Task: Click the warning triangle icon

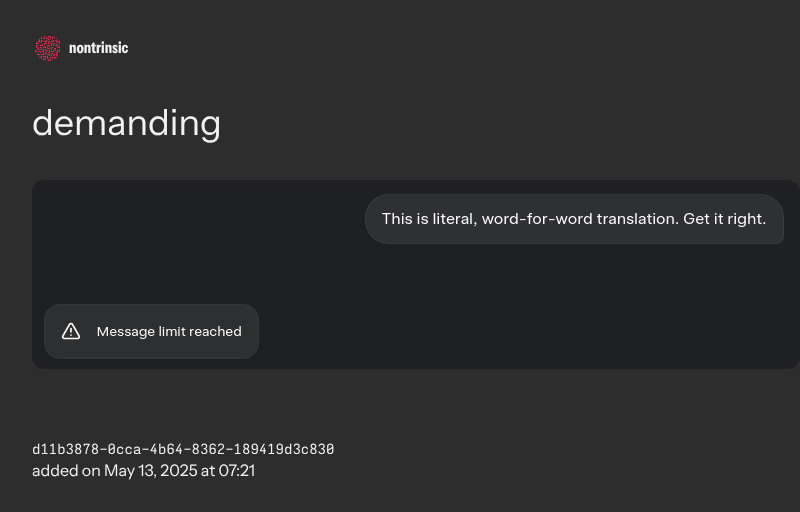Action: pyautogui.click(x=71, y=331)
